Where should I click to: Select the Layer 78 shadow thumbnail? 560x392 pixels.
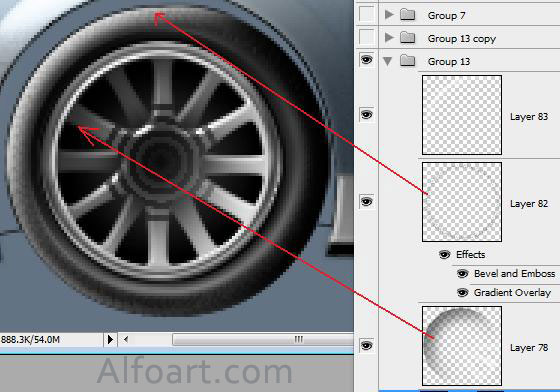pos(462,346)
